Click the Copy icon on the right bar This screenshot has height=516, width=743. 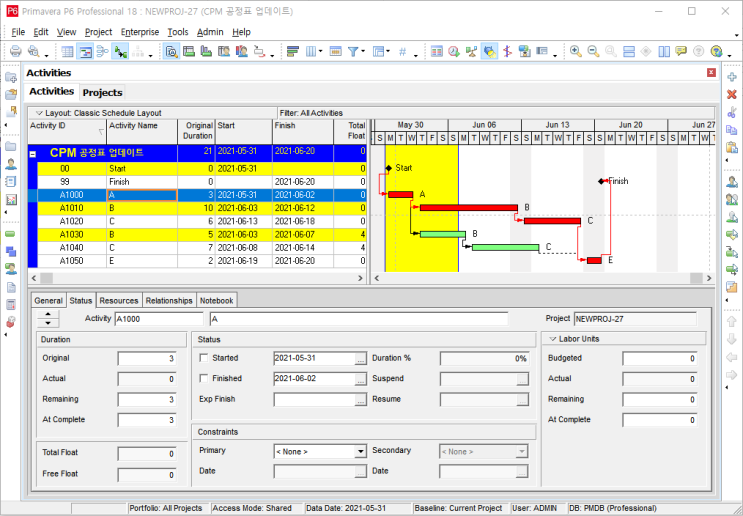pyautogui.click(x=732, y=130)
